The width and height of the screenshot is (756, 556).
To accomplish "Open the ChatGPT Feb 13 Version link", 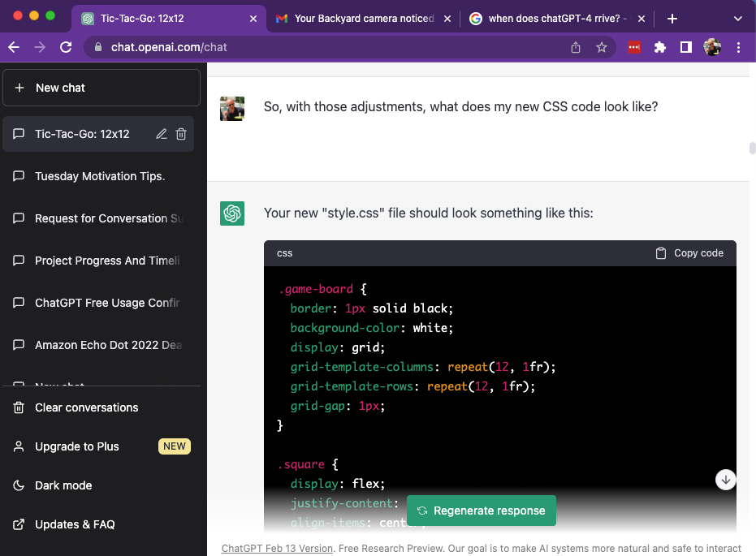I will (x=277, y=548).
